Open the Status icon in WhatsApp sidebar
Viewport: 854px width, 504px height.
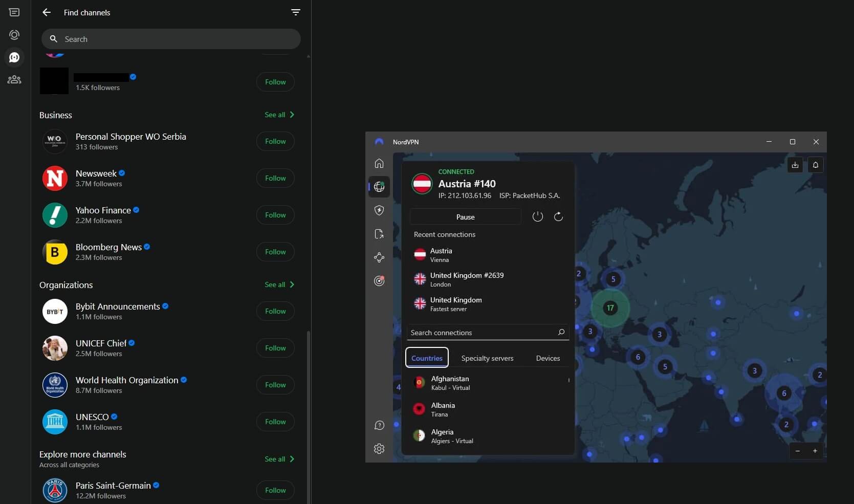pos(14,35)
